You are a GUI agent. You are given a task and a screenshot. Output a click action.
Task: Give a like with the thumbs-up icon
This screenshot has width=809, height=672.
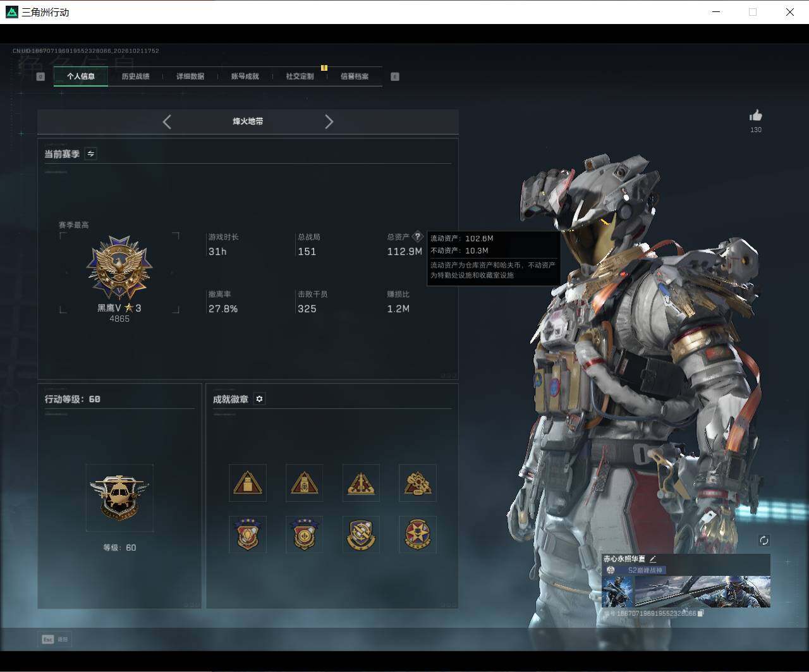(x=756, y=115)
